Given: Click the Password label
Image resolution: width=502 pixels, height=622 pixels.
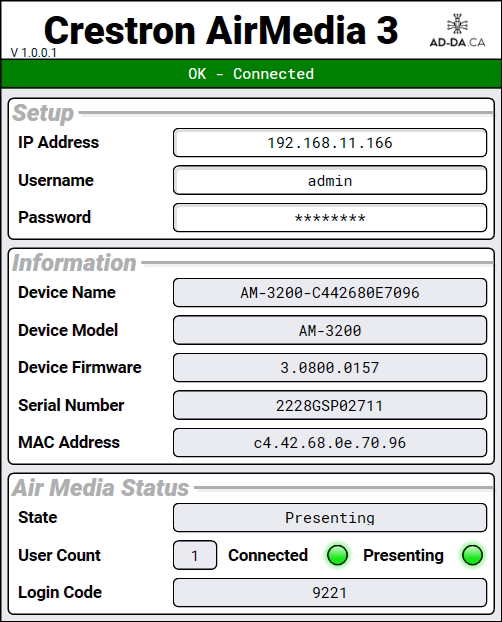Looking at the screenshot, I should pyautogui.click(x=54, y=217).
